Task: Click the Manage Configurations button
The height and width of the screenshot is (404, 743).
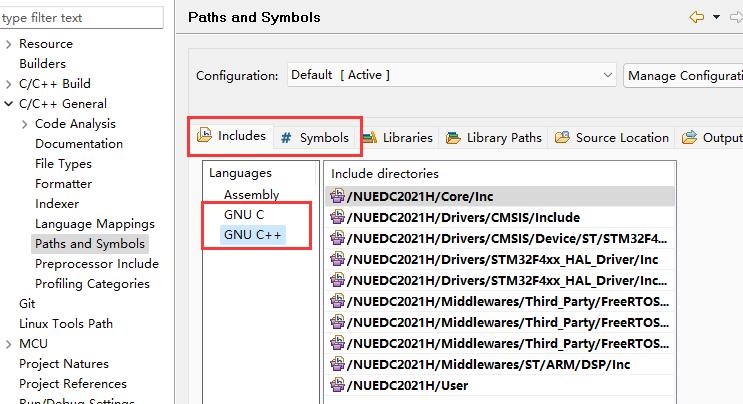Action: [x=683, y=75]
